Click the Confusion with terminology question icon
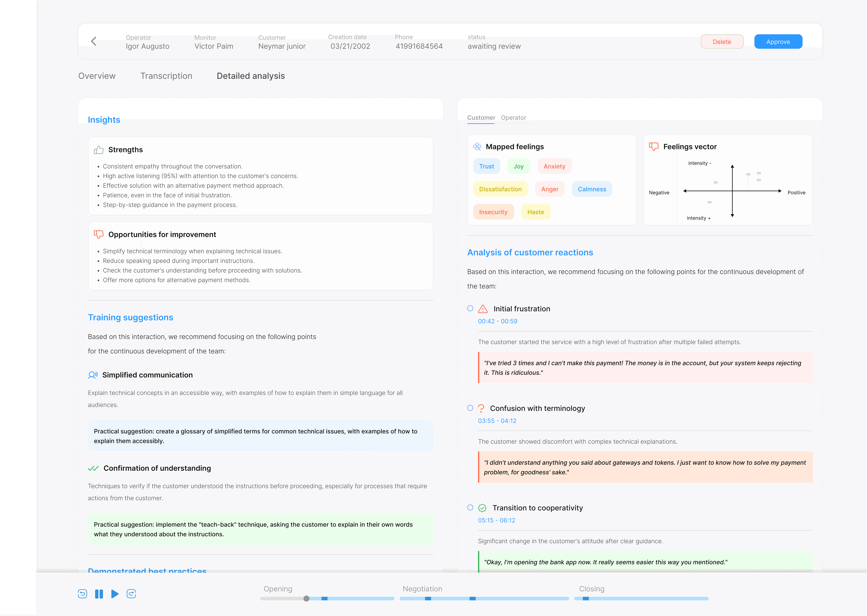The width and height of the screenshot is (867, 616). point(481,408)
